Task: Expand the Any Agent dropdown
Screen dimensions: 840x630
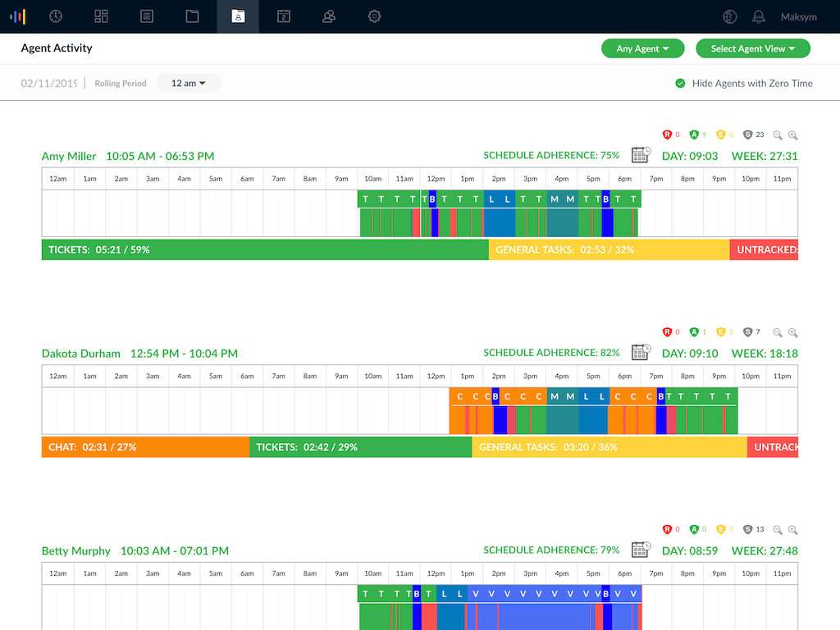Action: 643,48
